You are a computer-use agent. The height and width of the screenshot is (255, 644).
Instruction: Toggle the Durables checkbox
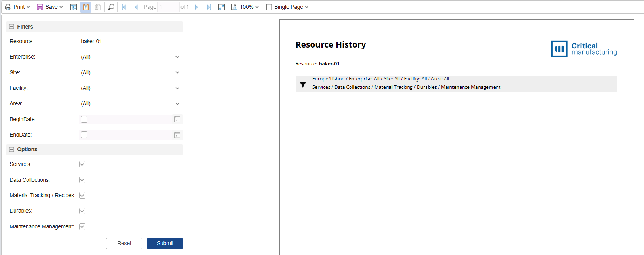(82, 211)
